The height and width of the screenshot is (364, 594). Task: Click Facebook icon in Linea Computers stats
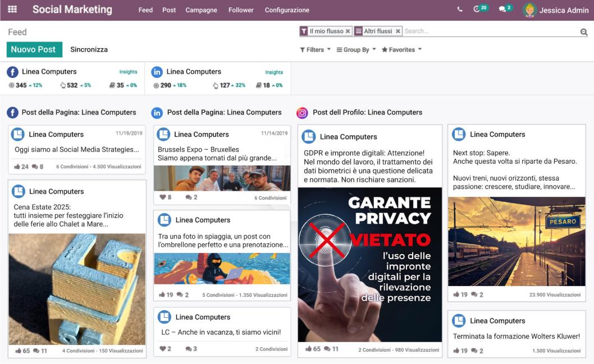[12, 72]
